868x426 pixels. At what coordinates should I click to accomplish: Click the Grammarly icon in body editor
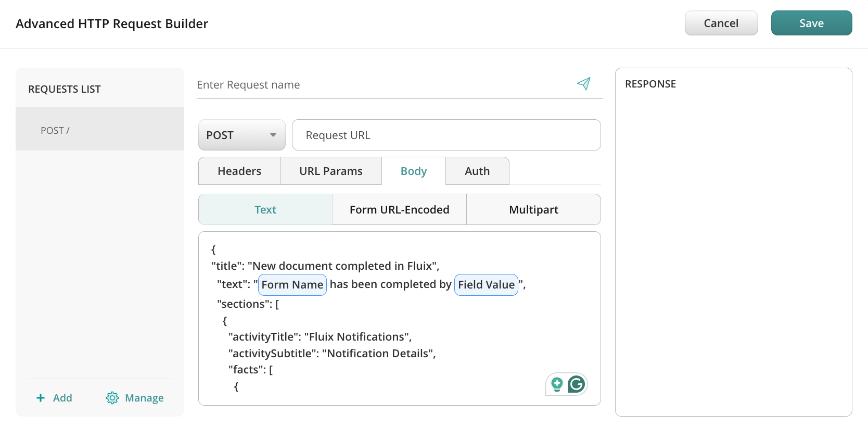pyautogui.click(x=576, y=384)
